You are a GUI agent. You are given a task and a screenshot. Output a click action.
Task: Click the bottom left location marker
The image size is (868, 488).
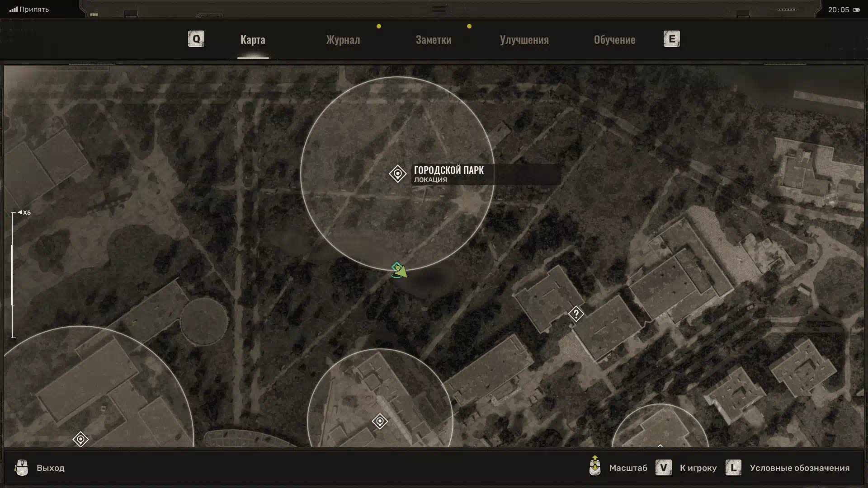80,439
